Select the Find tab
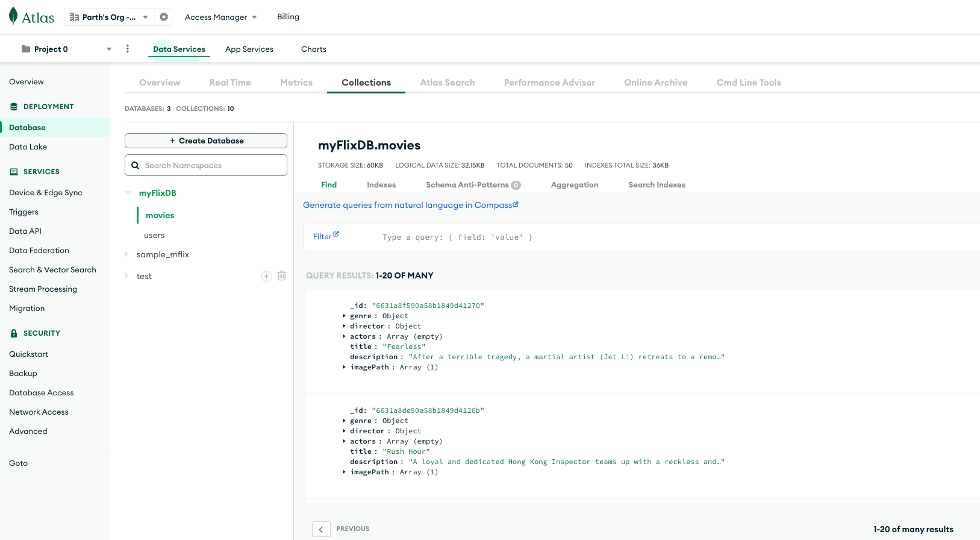Viewport: 980px width, 540px height. (329, 185)
